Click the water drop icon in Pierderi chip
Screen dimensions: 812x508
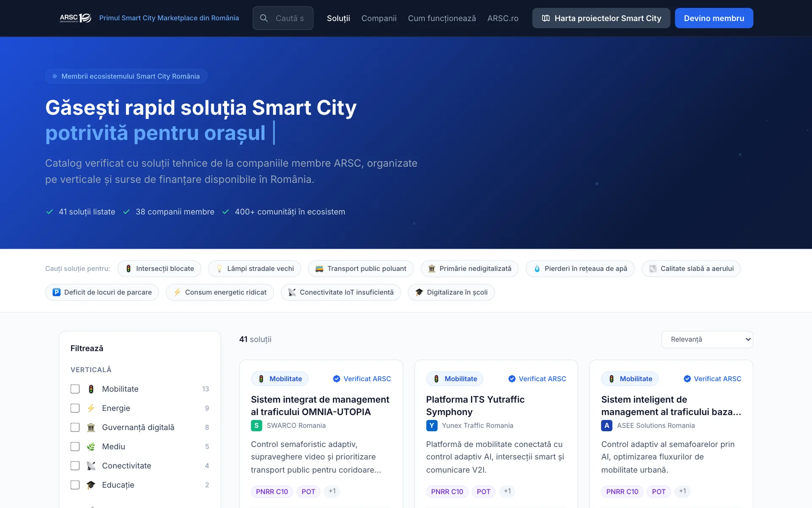click(537, 268)
